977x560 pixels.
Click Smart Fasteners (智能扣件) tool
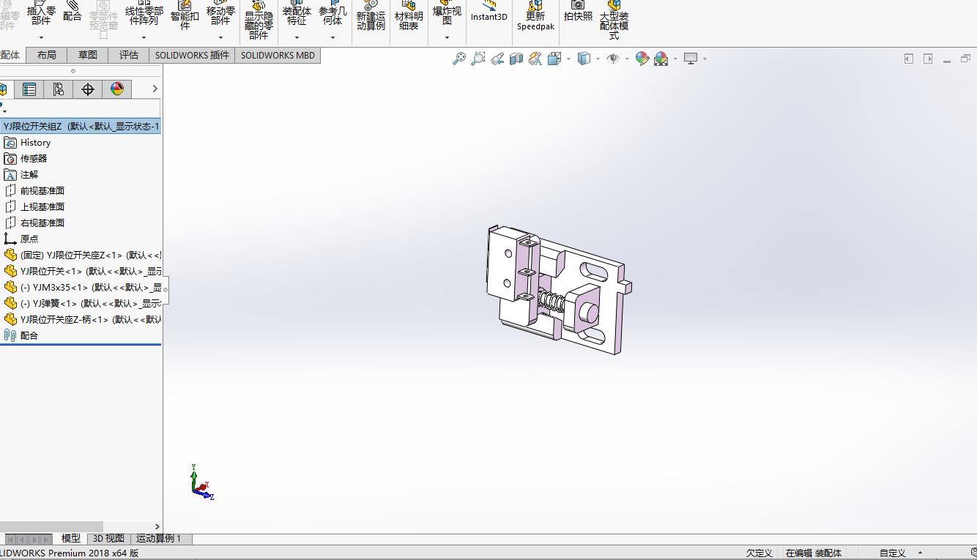pyautogui.click(x=185, y=15)
